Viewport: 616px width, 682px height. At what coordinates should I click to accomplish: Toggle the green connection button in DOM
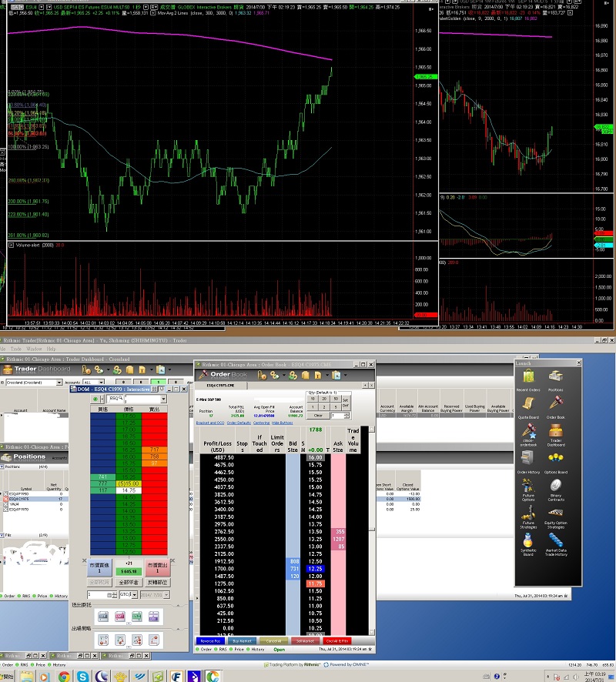click(95, 399)
